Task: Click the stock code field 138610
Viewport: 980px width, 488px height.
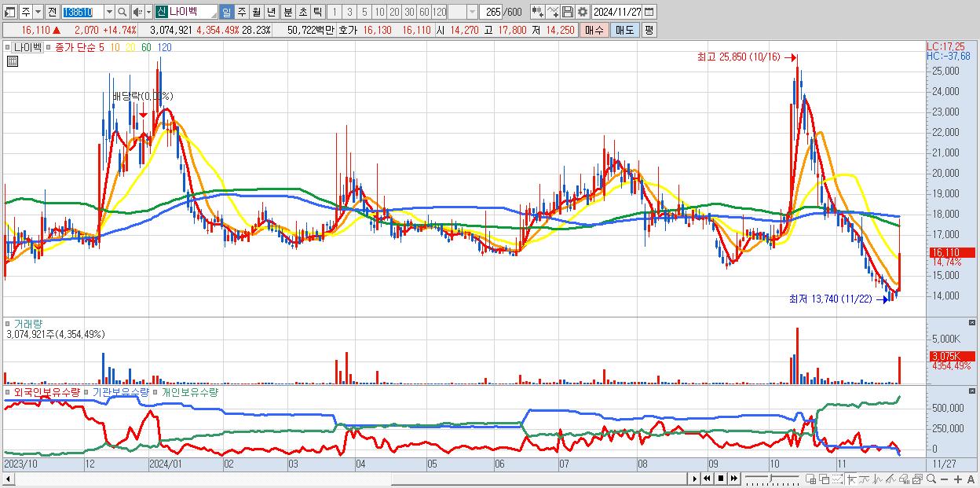Action: pos(82,12)
